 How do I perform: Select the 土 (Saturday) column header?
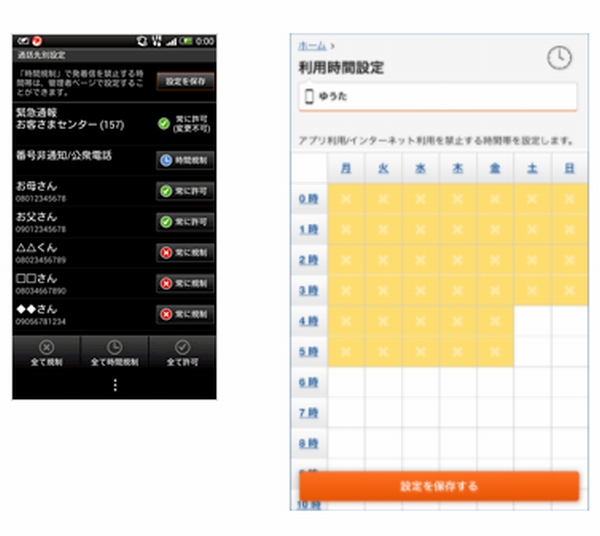click(x=532, y=169)
